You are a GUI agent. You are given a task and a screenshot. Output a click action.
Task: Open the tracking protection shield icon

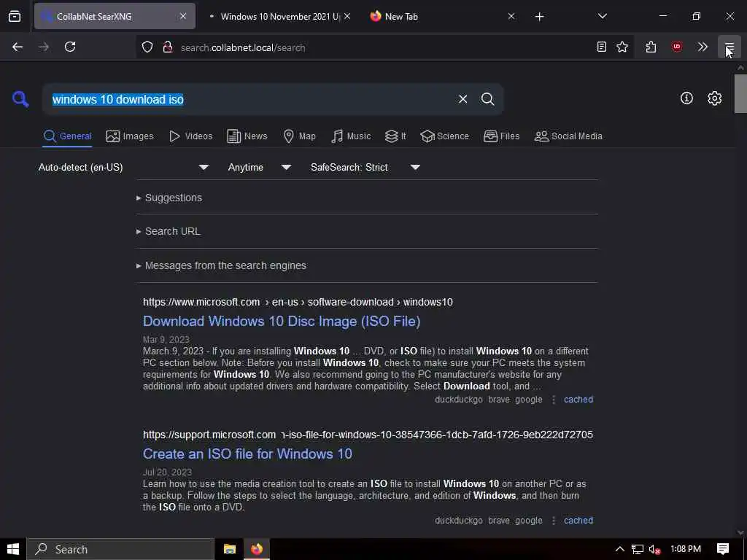[147, 47]
